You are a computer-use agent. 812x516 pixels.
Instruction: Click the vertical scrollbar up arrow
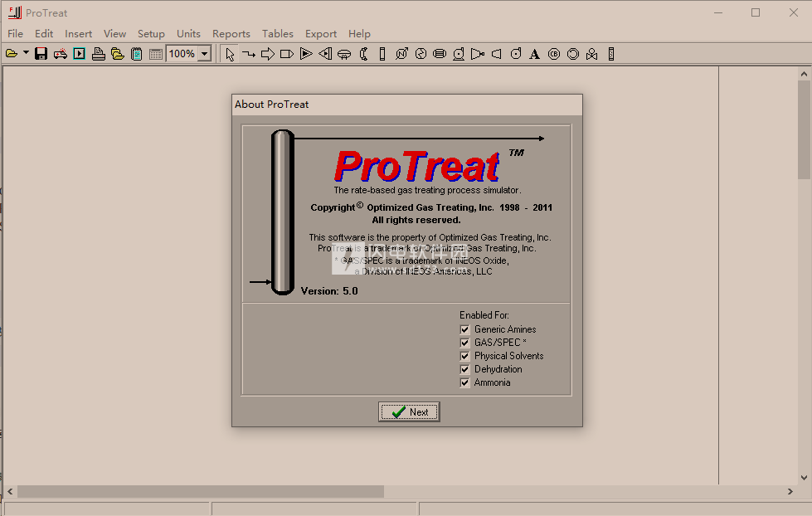click(804, 74)
